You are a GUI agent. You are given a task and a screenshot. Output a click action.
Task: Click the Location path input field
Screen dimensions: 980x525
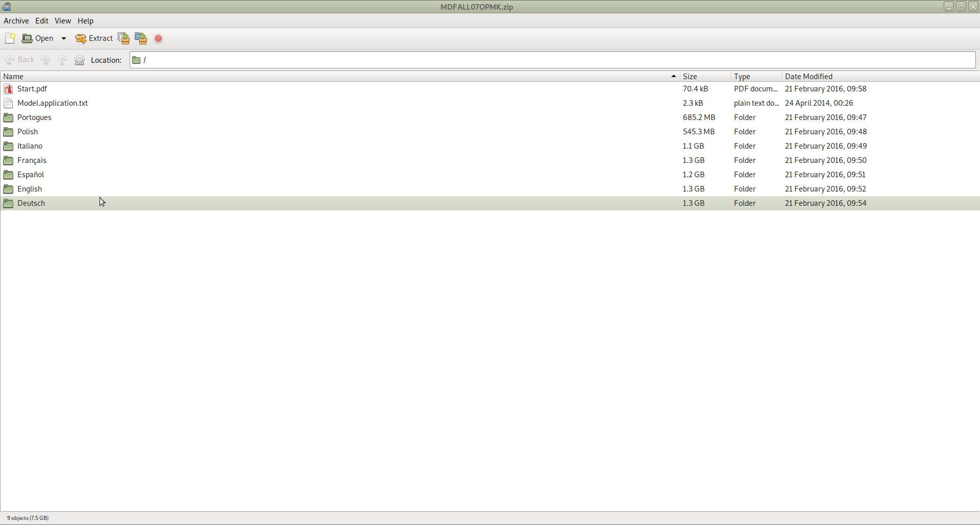point(553,60)
